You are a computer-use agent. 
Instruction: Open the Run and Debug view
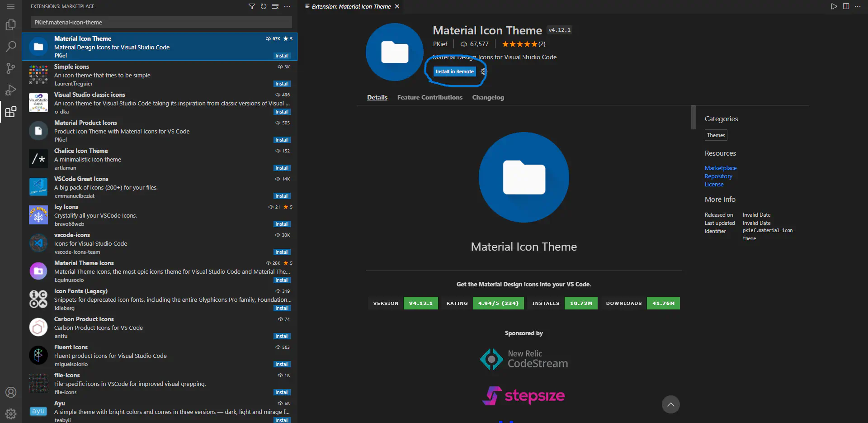pyautogui.click(x=11, y=90)
